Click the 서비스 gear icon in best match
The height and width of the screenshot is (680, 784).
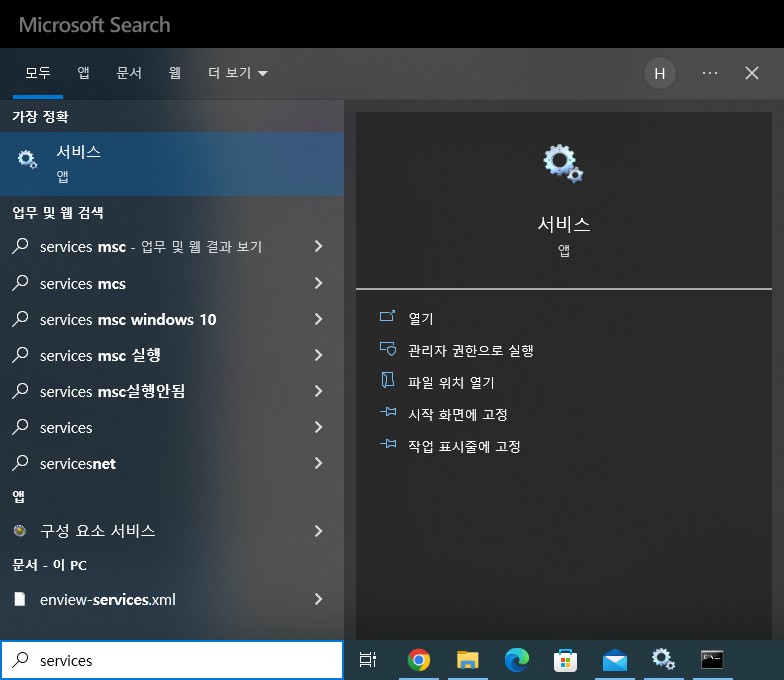tap(27, 160)
